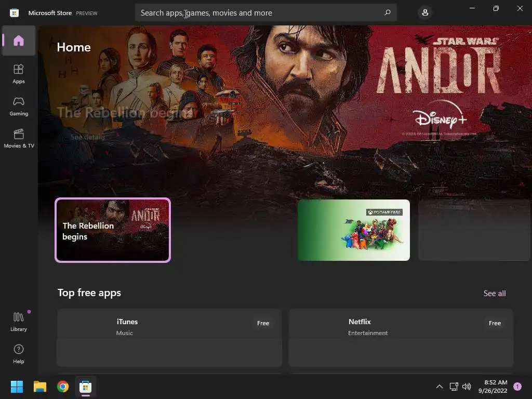Viewport: 532px width, 399px height.
Task: Open the Library page
Action: coord(19,322)
